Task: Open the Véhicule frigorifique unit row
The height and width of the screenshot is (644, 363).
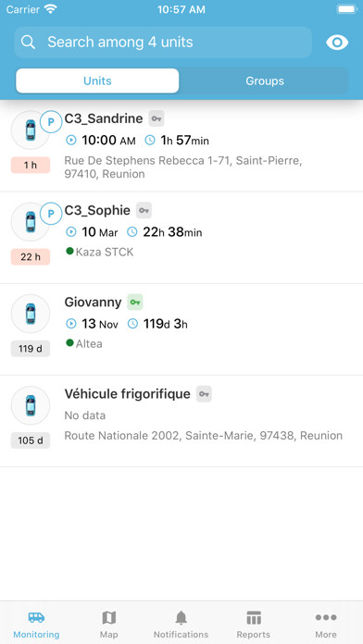Action: (x=181, y=421)
